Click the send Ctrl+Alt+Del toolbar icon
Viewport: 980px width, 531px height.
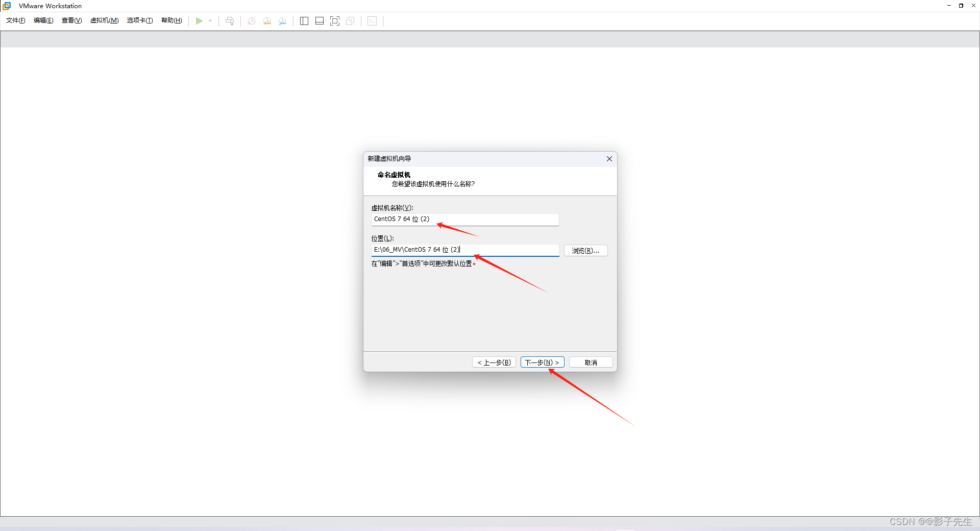(230, 21)
